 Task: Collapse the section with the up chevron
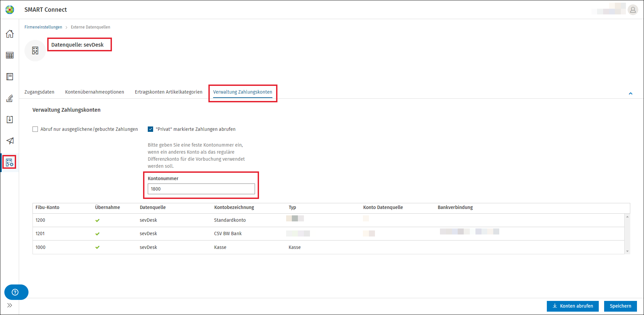(x=631, y=94)
